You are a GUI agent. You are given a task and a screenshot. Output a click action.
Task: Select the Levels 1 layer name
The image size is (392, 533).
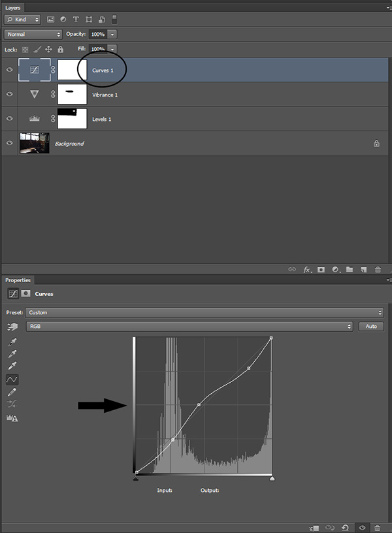click(x=102, y=120)
